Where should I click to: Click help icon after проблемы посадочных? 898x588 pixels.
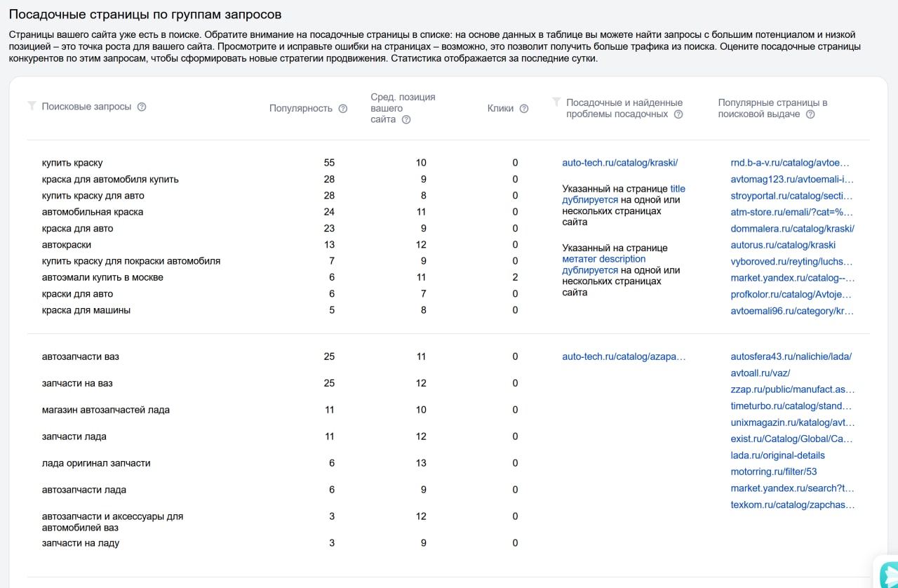tap(678, 114)
